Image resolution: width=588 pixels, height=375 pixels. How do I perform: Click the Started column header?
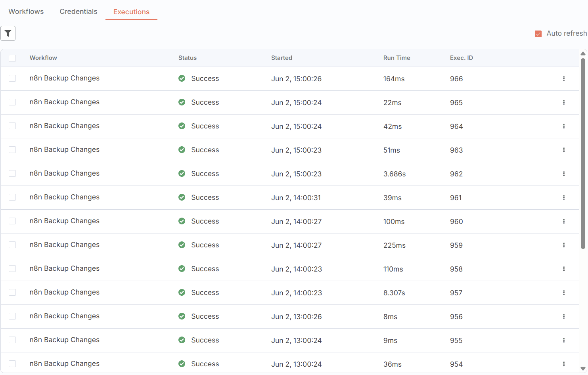pyautogui.click(x=282, y=58)
